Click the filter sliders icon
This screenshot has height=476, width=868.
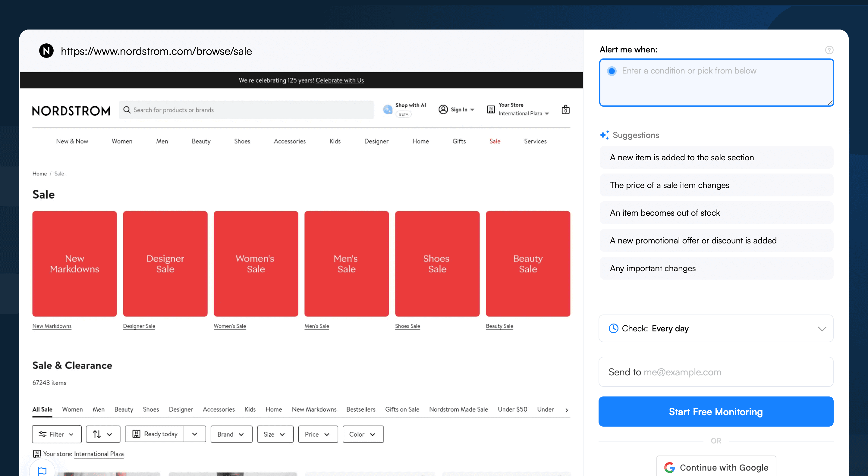(x=42, y=434)
